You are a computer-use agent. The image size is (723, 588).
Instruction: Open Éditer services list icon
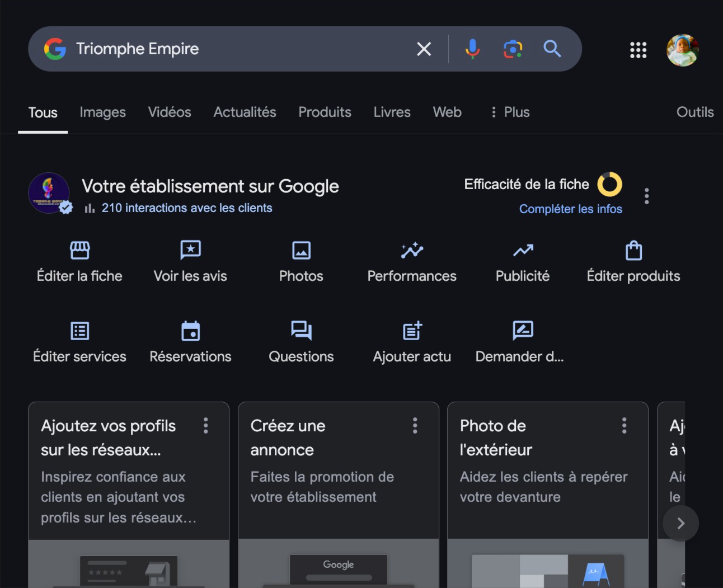[x=79, y=331]
